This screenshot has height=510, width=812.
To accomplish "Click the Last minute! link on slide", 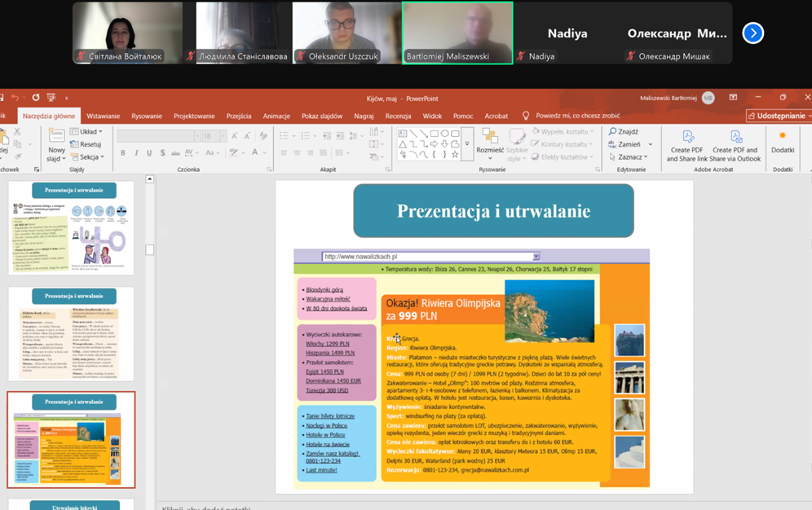I will coord(321,470).
